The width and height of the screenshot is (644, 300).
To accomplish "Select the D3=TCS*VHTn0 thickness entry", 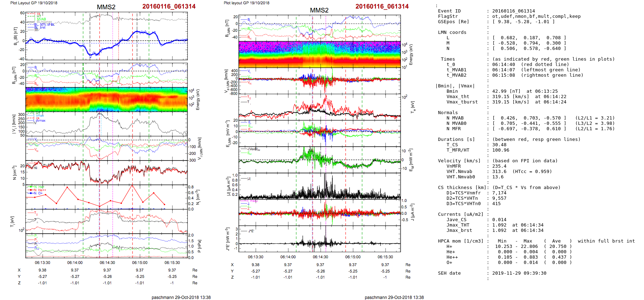I will point(463,204).
